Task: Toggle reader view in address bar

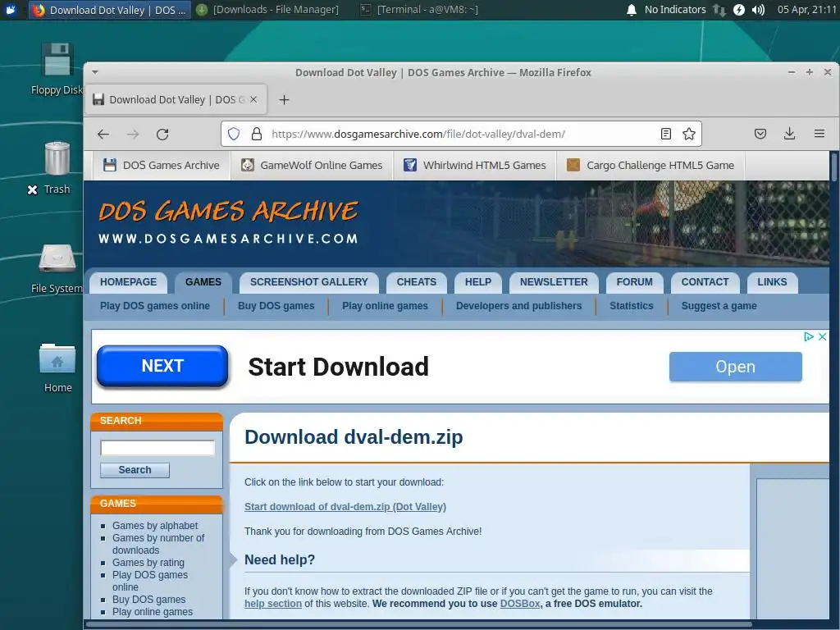Action: click(x=666, y=134)
